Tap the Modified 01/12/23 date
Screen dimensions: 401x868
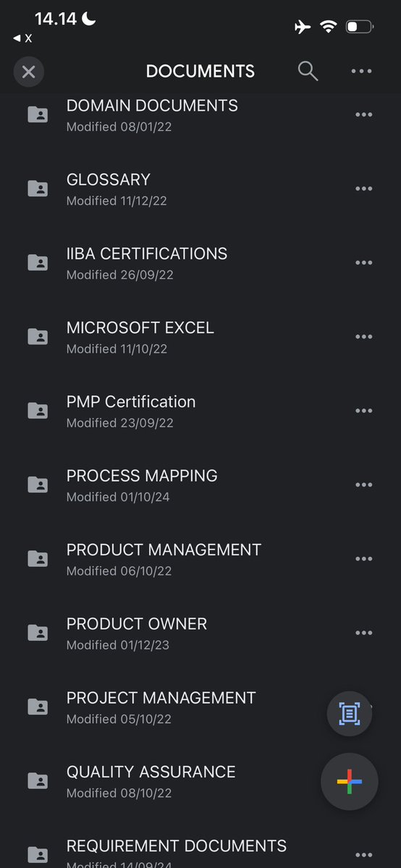(118, 646)
